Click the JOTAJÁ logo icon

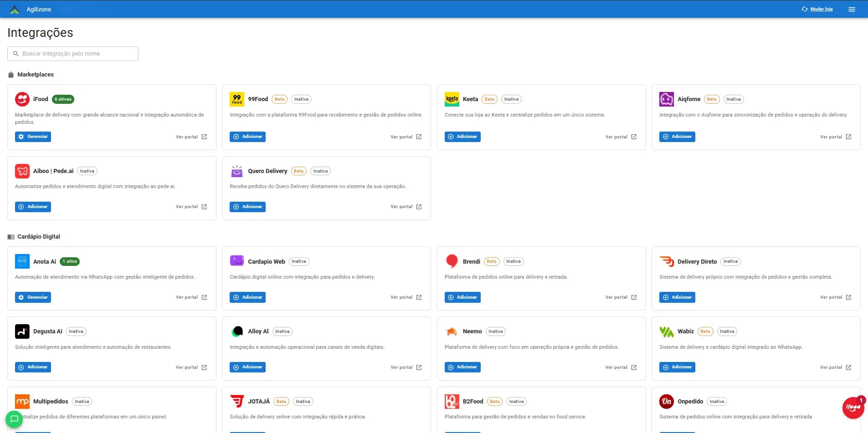(x=237, y=401)
